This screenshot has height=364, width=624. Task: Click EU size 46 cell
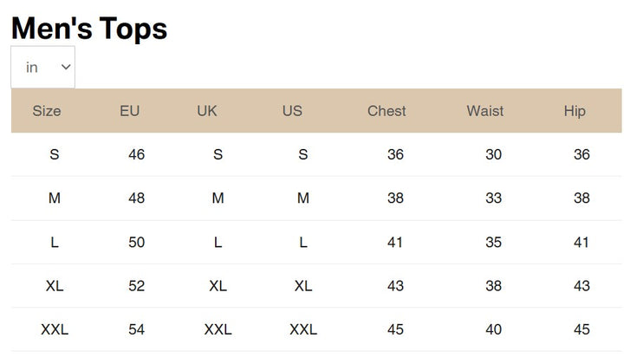tap(137, 155)
